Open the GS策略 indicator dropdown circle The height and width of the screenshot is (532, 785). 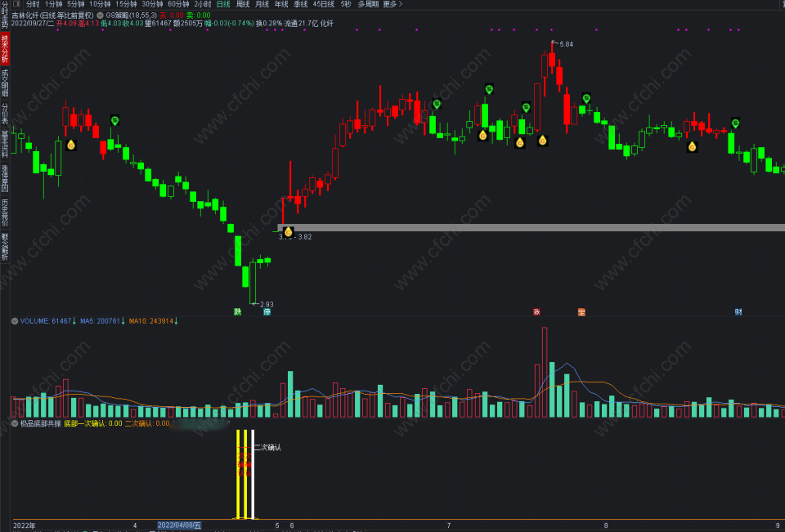coord(100,16)
